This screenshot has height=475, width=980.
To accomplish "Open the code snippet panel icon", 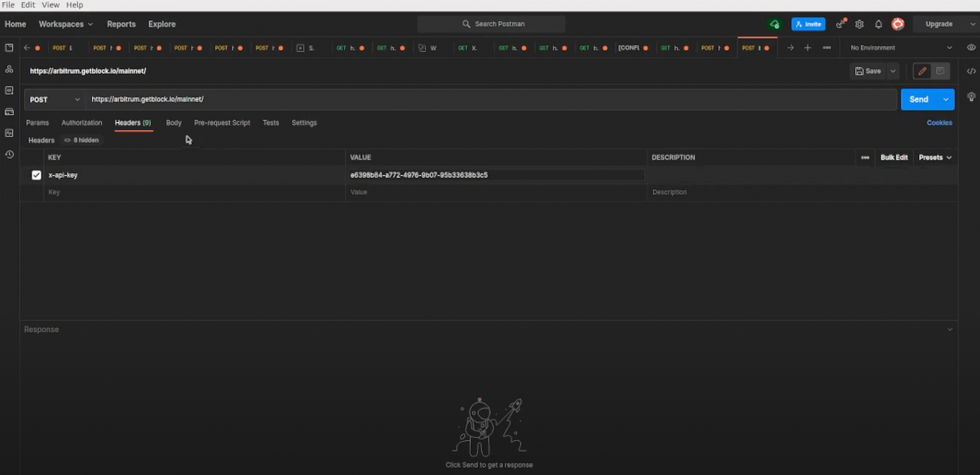I will click(971, 71).
